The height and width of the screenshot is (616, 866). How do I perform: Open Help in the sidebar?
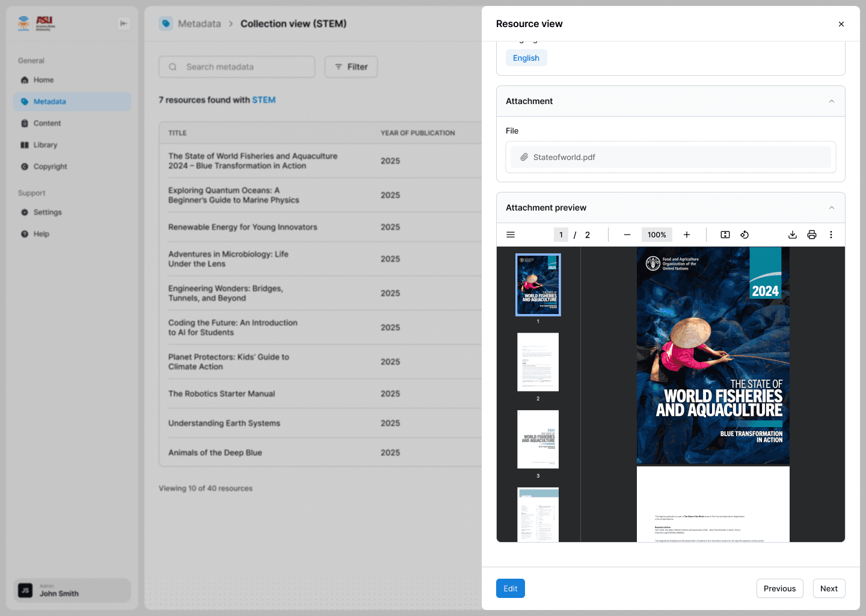click(x=72, y=234)
